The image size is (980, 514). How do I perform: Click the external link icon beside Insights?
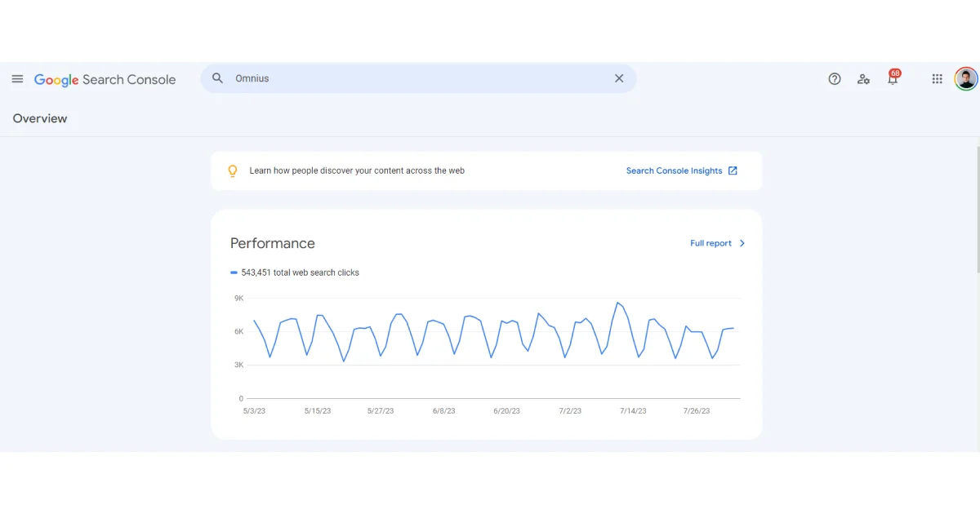733,171
